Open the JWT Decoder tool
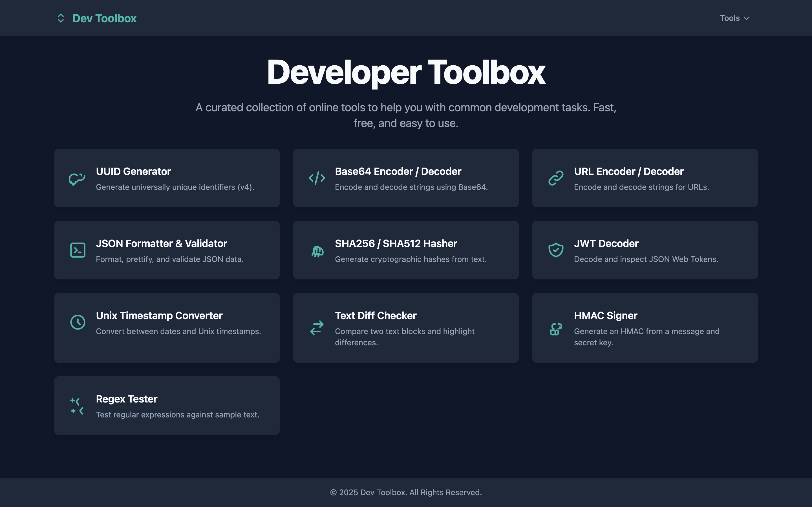The width and height of the screenshot is (812, 507). pyautogui.click(x=645, y=250)
